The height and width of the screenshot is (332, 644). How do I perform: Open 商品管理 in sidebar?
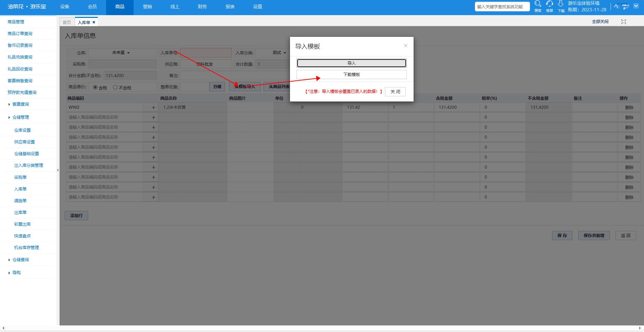(x=16, y=22)
